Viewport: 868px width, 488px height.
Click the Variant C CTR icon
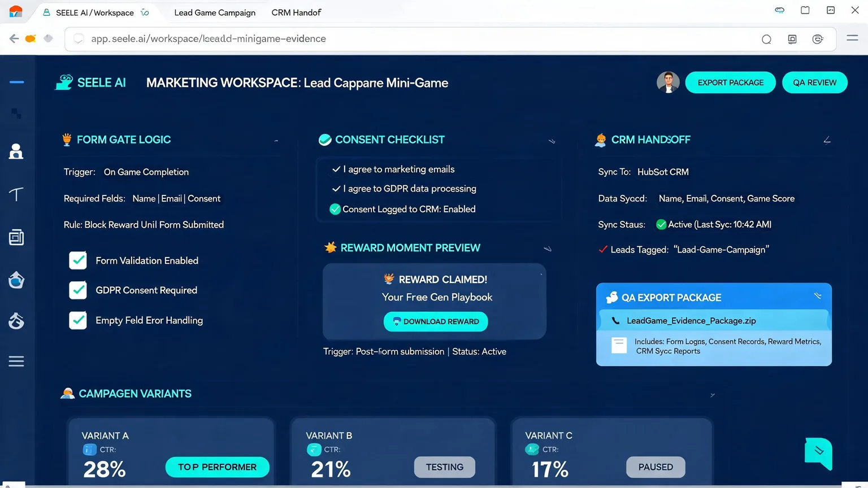coord(532,450)
